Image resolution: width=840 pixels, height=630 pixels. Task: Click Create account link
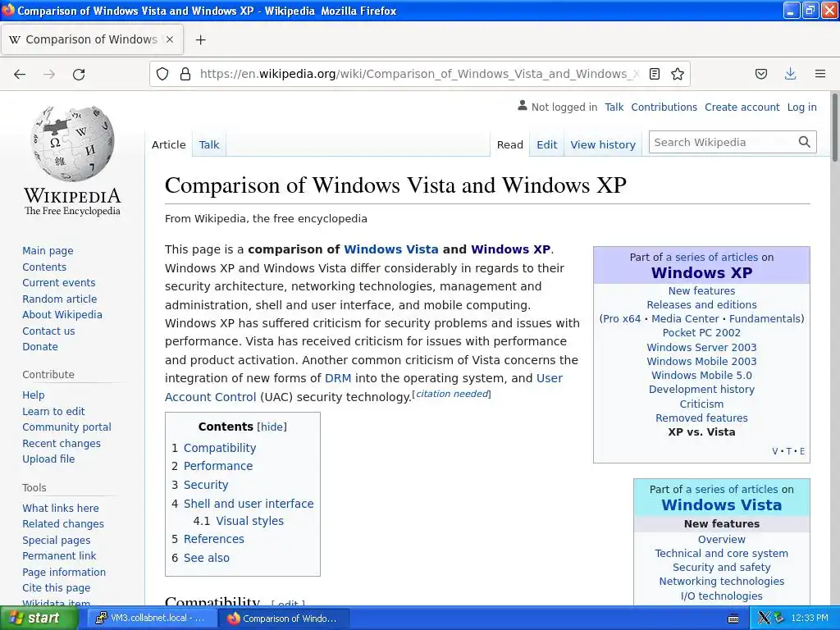tap(742, 107)
